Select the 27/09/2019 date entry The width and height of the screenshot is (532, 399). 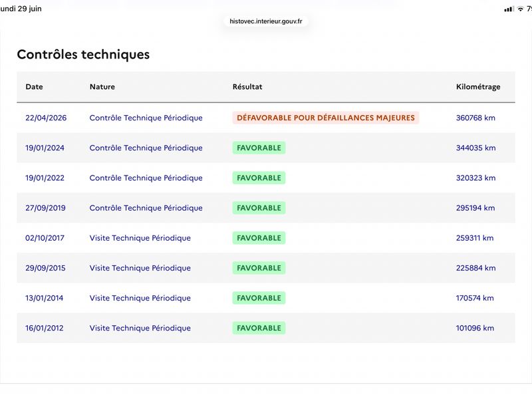click(45, 208)
